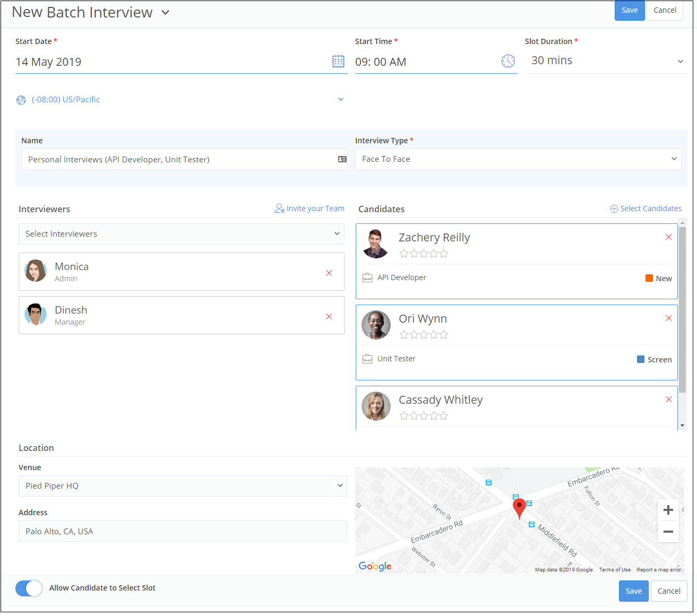This screenshot has height=616, width=697.
Task: Expand the New Batch Interview title chevron
Action: 166,13
